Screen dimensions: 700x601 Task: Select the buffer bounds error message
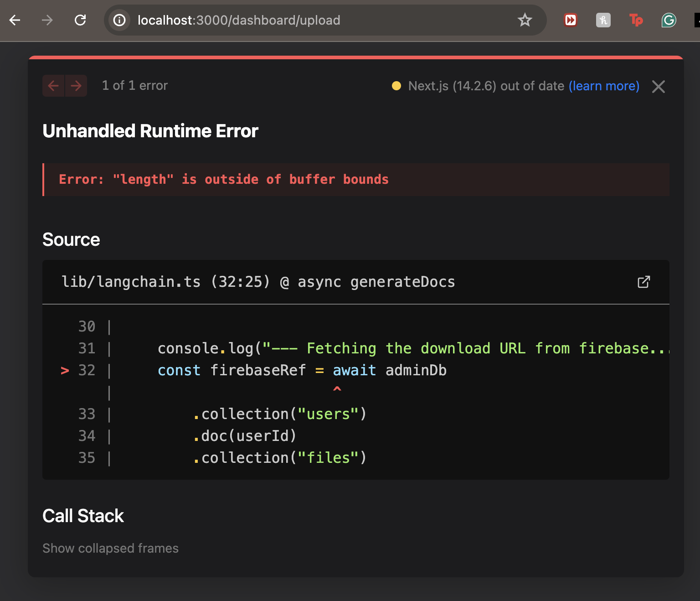223,179
